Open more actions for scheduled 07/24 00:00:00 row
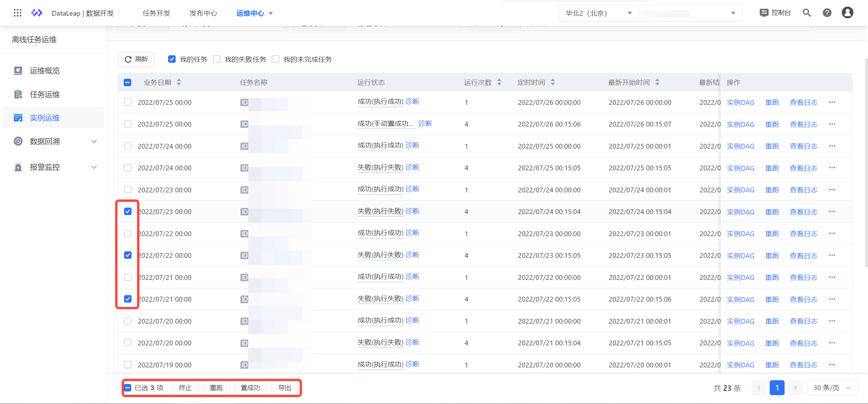This screenshot has height=404, width=868. tap(832, 190)
